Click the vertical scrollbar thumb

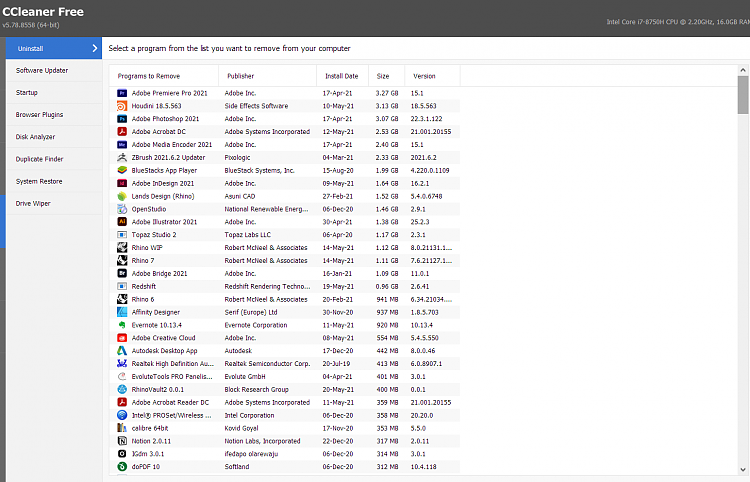point(743,95)
